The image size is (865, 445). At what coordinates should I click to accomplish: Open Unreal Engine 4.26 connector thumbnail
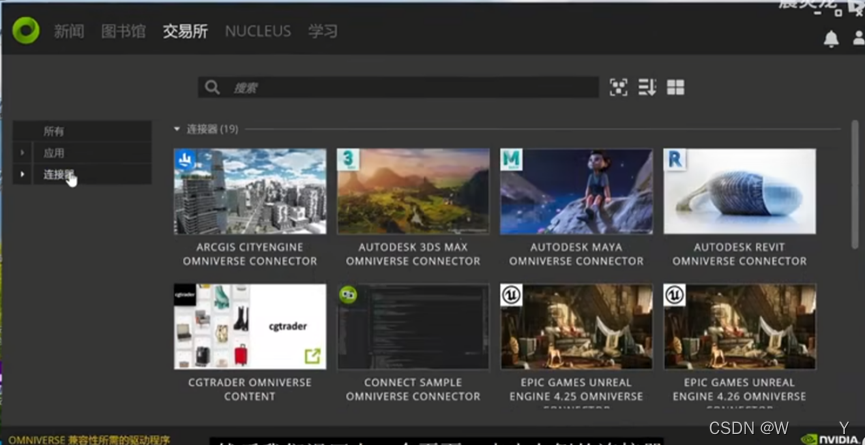[740, 326]
